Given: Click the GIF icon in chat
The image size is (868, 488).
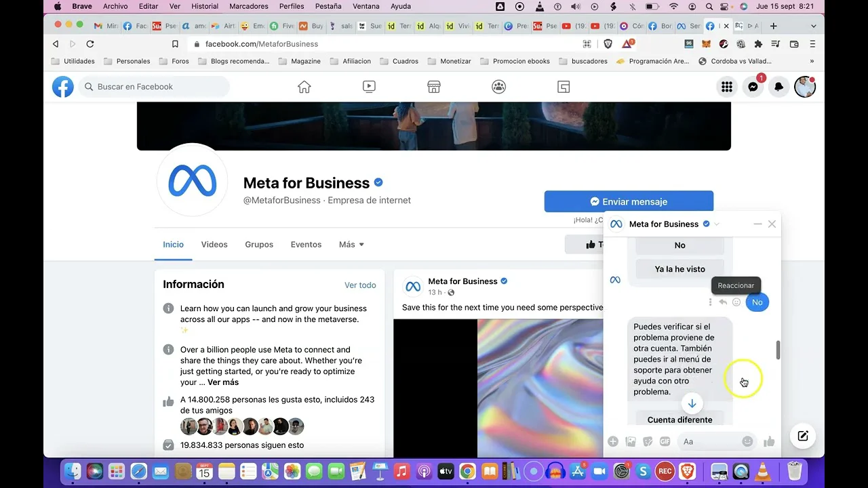Looking at the screenshot, I should (x=665, y=441).
